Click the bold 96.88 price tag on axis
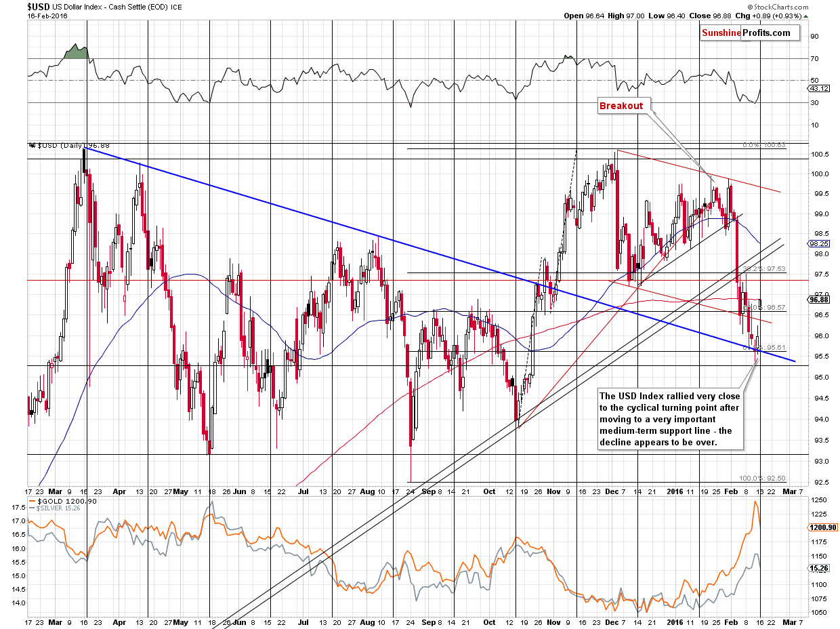Screen dimensions: 840x629 click(x=818, y=299)
